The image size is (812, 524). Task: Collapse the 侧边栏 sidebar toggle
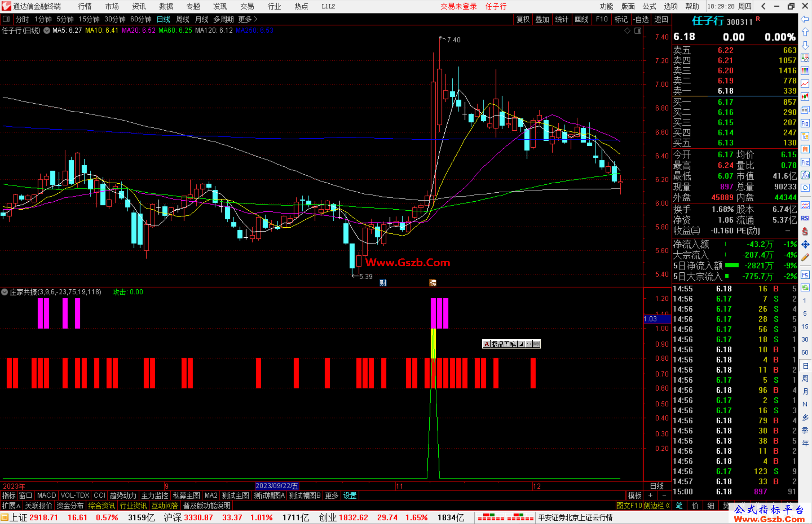click(x=657, y=506)
